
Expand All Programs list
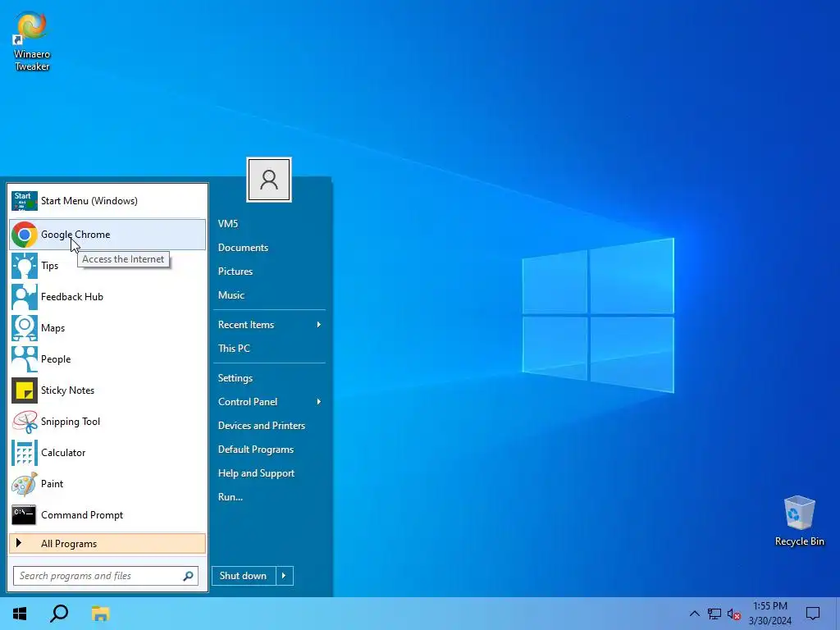pyautogui.click(x=107, y=544)
